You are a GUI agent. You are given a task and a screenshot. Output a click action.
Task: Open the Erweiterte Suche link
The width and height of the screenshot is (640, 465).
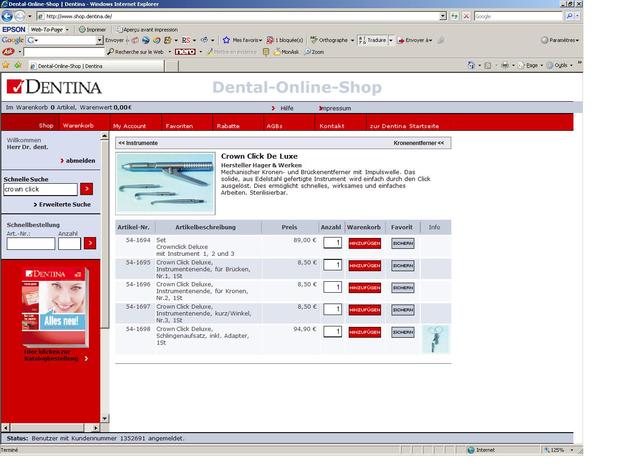click(x=64, y=204)
